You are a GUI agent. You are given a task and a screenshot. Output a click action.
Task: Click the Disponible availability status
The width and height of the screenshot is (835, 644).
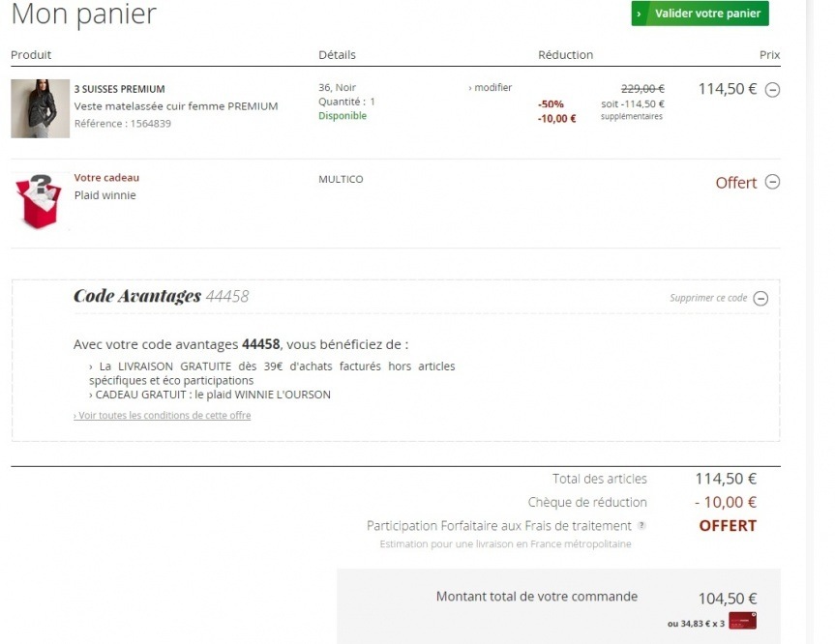[343, 116]
